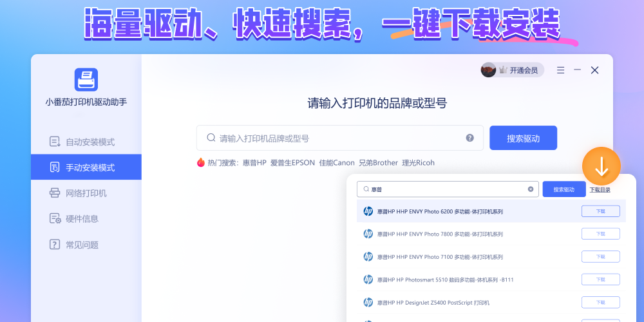Click HP logo on ENVY Photo 7800 row
The height and width of the screenshot is (322, 644).
(x=368, y=234)
